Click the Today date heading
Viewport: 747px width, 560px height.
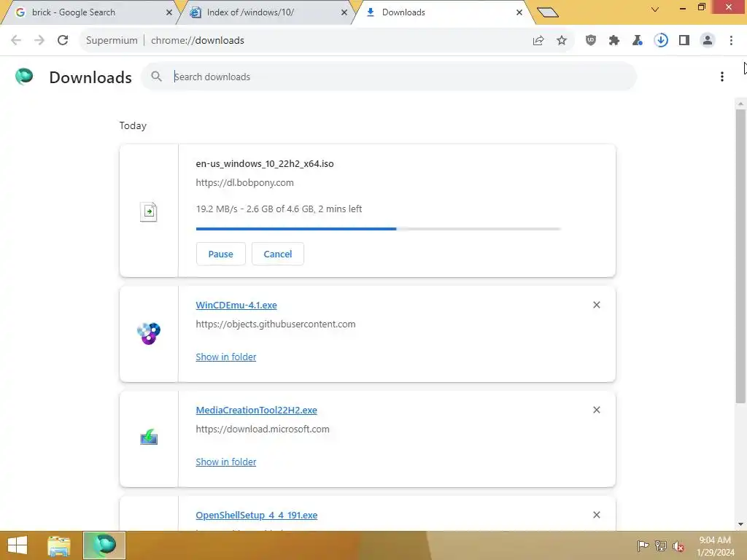coord(133,125)
